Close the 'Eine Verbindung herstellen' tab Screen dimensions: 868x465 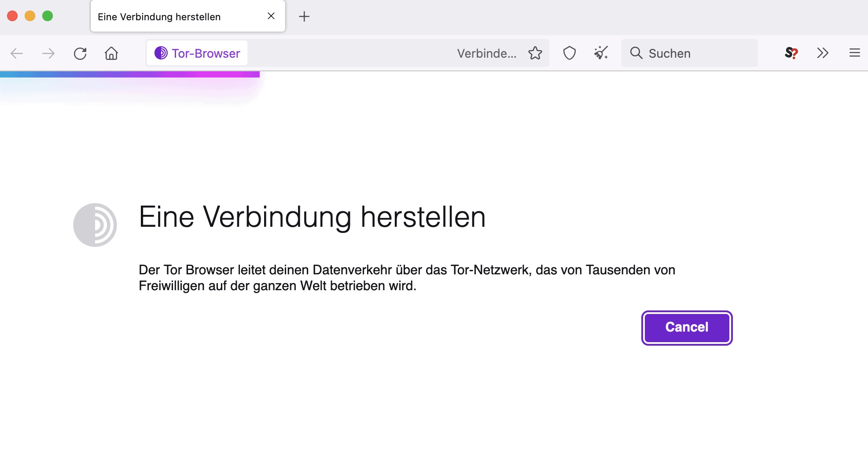271,16
